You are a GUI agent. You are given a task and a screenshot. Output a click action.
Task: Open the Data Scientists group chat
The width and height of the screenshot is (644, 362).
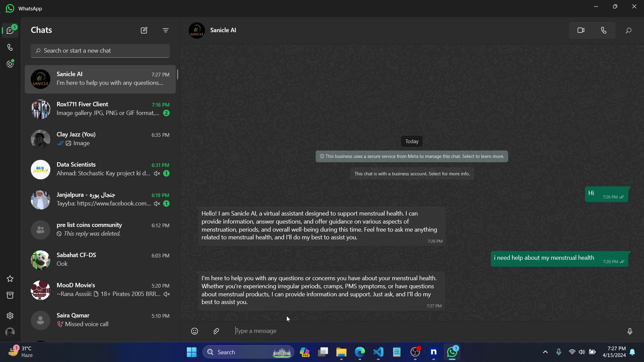100,169
